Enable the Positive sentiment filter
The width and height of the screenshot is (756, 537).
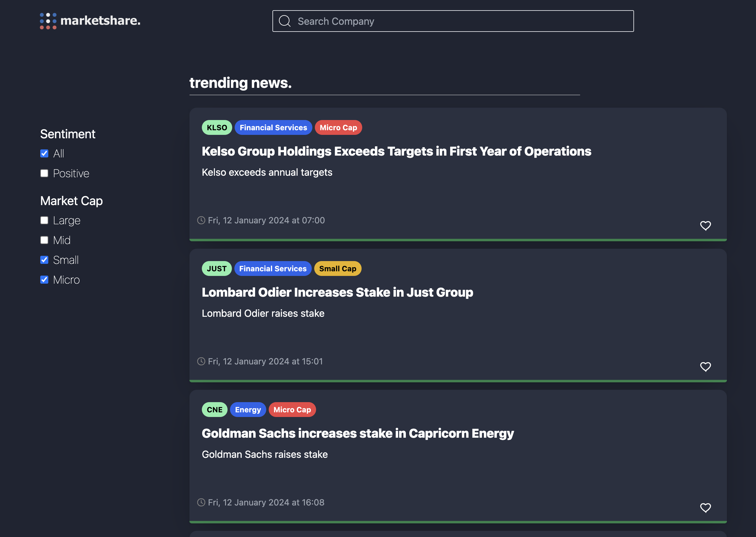(44, 173)
